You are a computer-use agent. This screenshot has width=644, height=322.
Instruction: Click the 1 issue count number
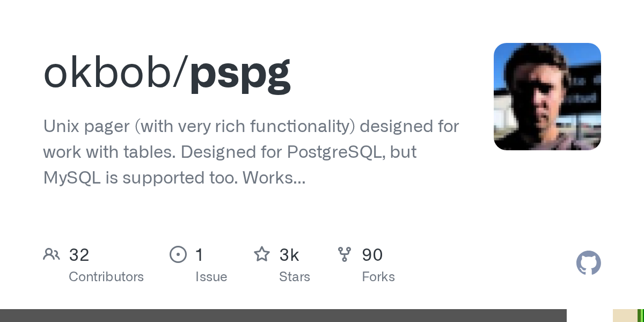[200, 255]
